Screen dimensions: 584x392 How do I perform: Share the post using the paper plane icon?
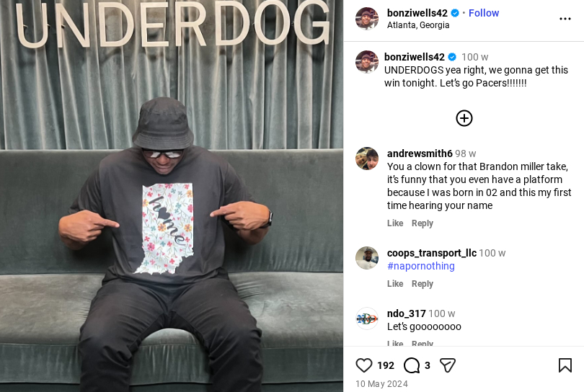[447, 365]
